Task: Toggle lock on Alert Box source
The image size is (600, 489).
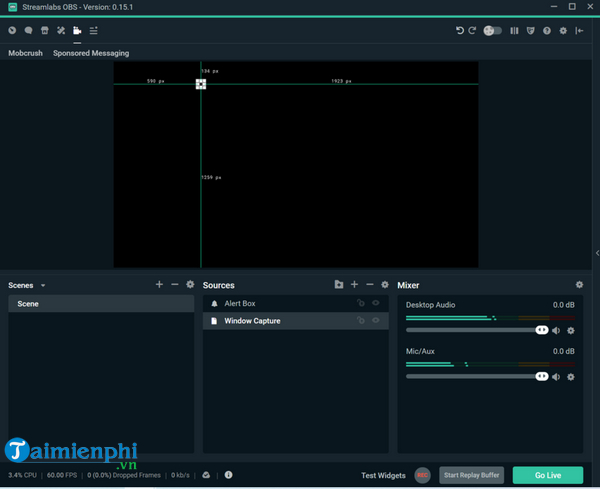Action: click(360, 303)
